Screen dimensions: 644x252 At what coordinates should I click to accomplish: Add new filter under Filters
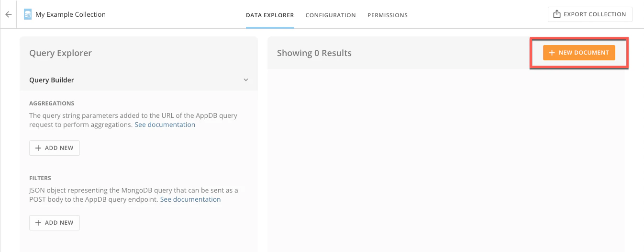(x=55, y=223)
